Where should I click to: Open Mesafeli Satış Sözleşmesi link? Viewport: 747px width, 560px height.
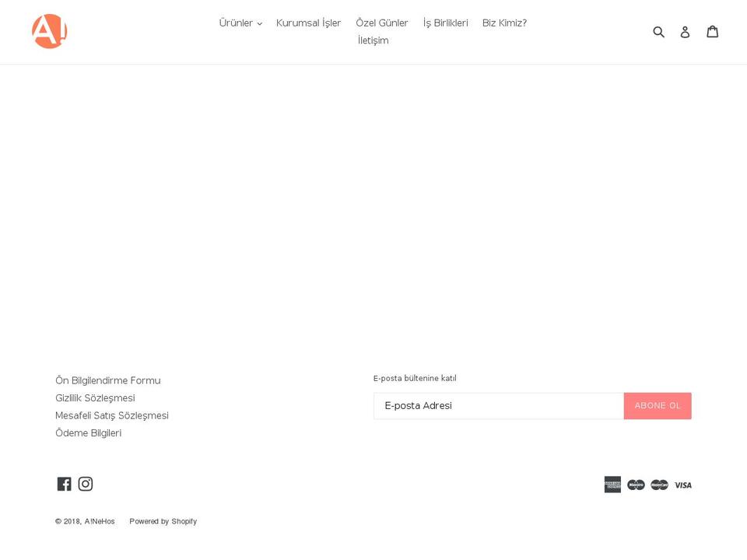112,415
